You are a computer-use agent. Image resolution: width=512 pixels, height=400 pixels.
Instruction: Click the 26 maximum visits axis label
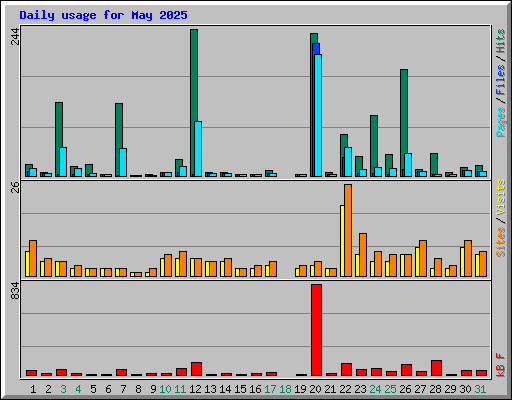pyautogui.click(x=15, y=188)
